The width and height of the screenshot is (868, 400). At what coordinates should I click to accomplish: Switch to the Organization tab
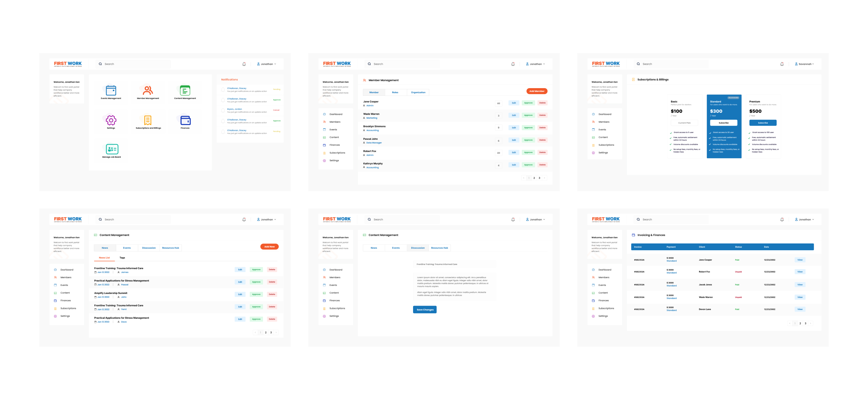(418, 92)
